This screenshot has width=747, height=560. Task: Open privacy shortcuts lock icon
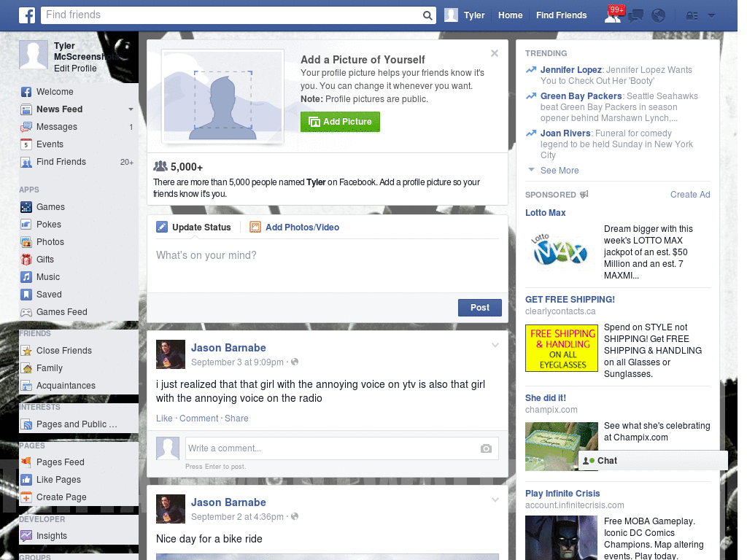tap(692, 16)
